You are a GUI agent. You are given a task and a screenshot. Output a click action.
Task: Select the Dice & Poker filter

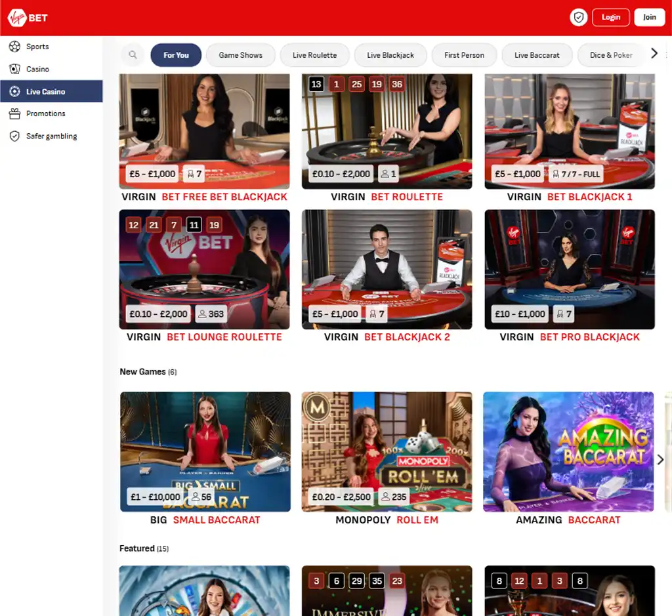pyautogui.click(x=611, y=55)
